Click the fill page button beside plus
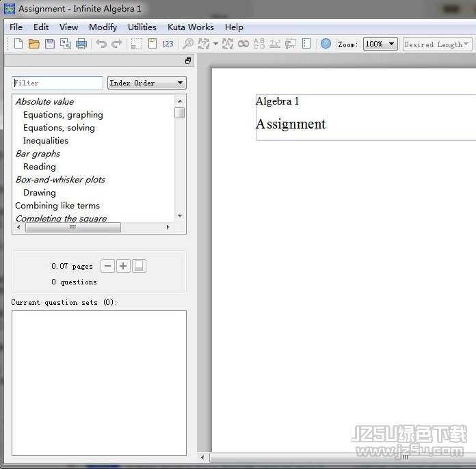 coord(139,266)
